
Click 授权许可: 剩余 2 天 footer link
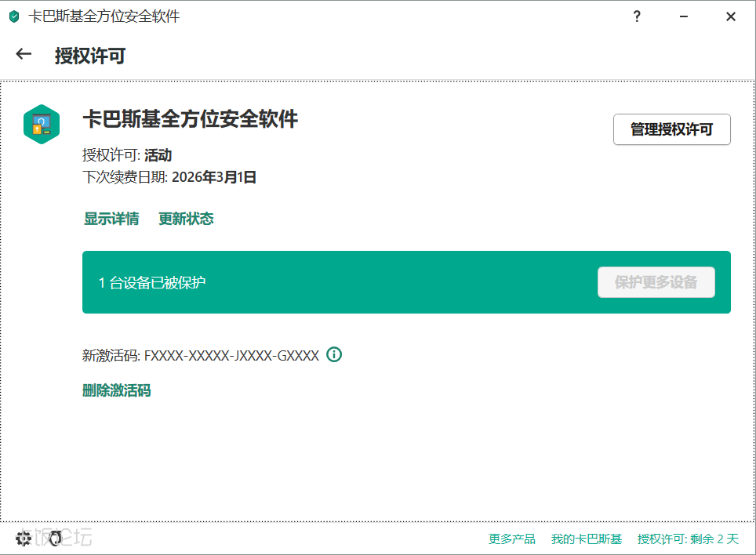tap(688, 539)
